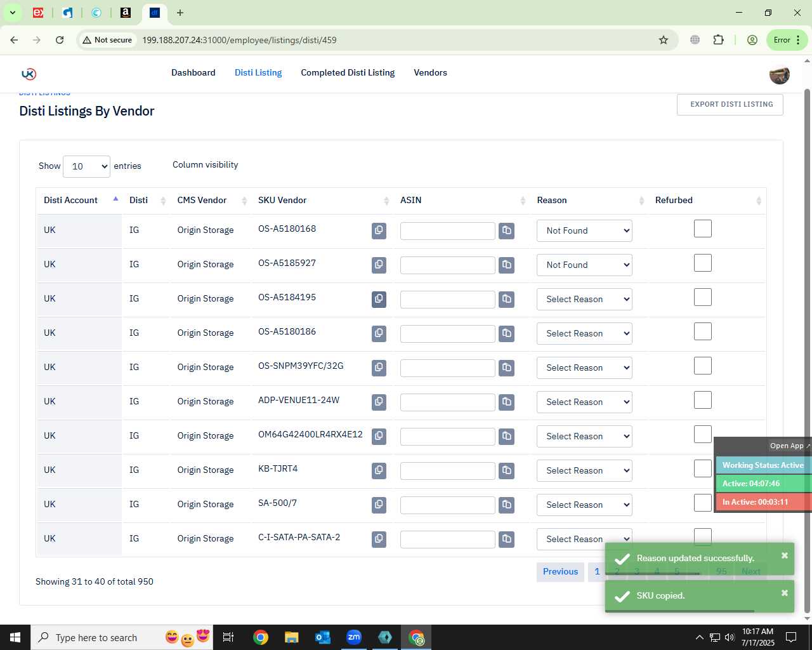Image resolution: width=812 pixels, height=650 pixels.
Task: Go to Previous page of results
Action: [x=561, y=571]
